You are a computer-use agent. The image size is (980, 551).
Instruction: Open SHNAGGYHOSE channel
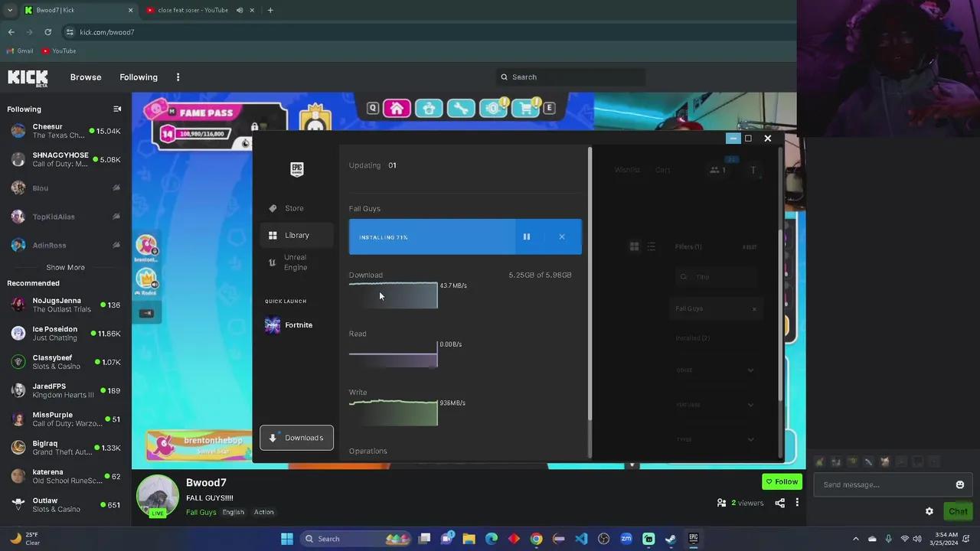[x=65, y=159]
